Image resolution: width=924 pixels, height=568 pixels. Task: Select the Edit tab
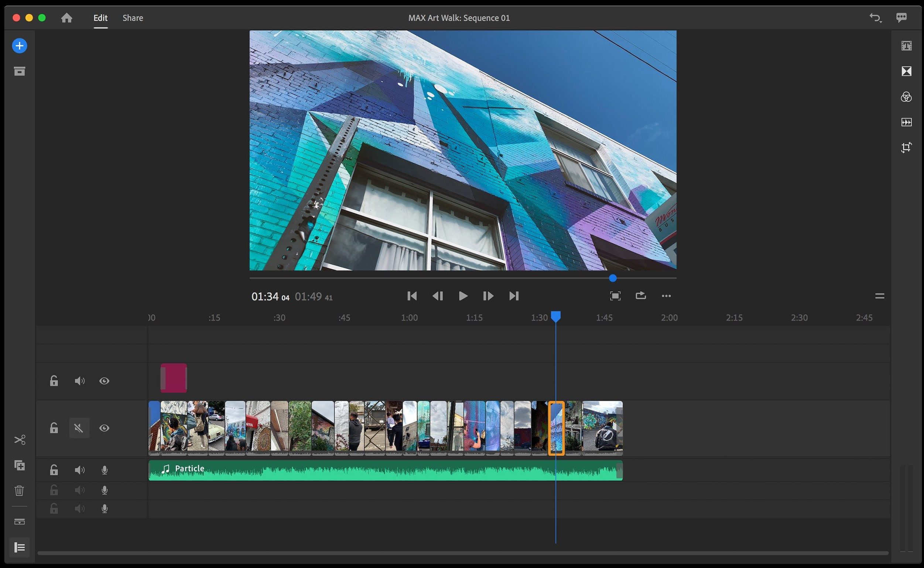pyautogui.click(x=100, y=18)
